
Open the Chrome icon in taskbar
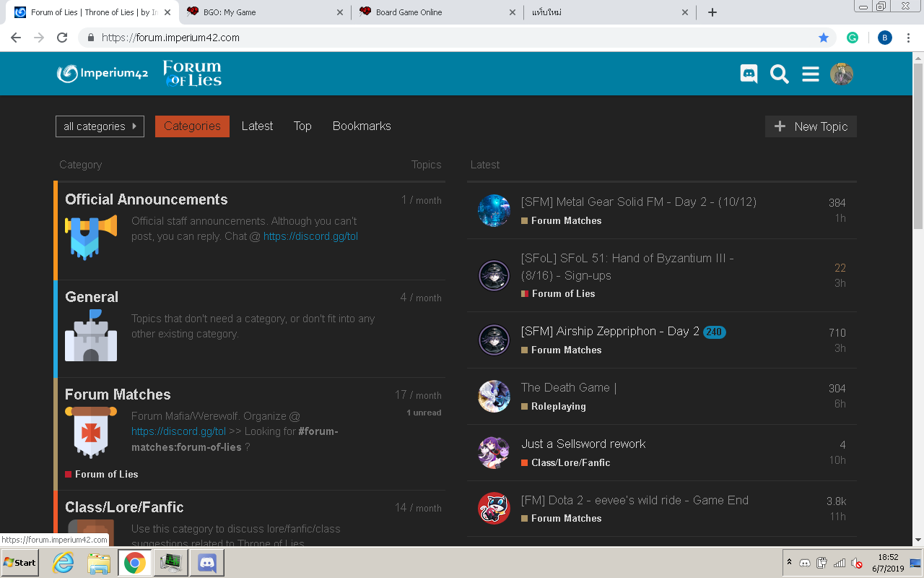[x=135, y=562]
